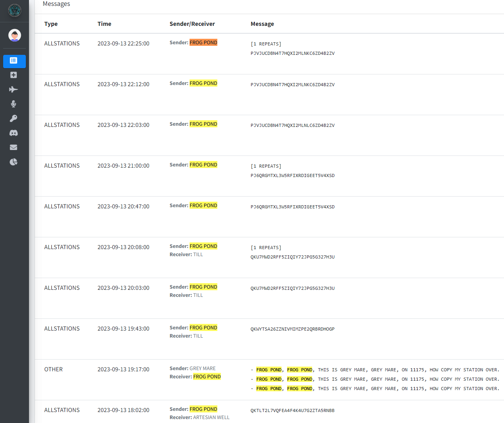Click the envelope mail sidebar icon

(14, 147)
